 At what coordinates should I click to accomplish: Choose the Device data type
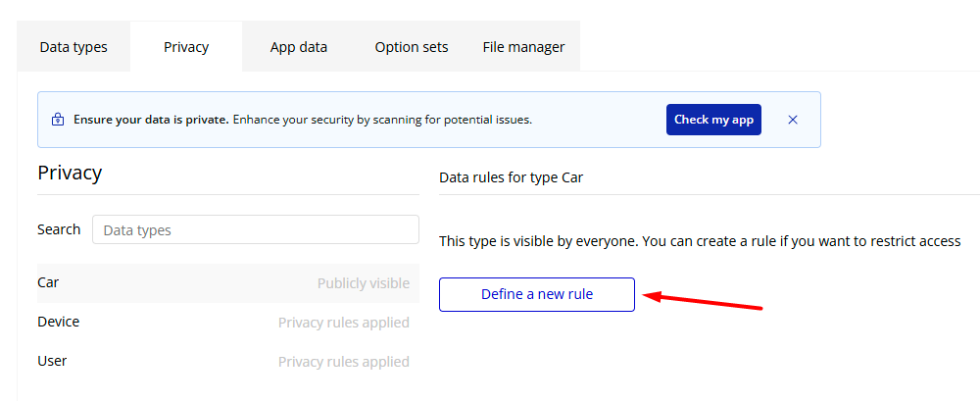click(59, 322)
